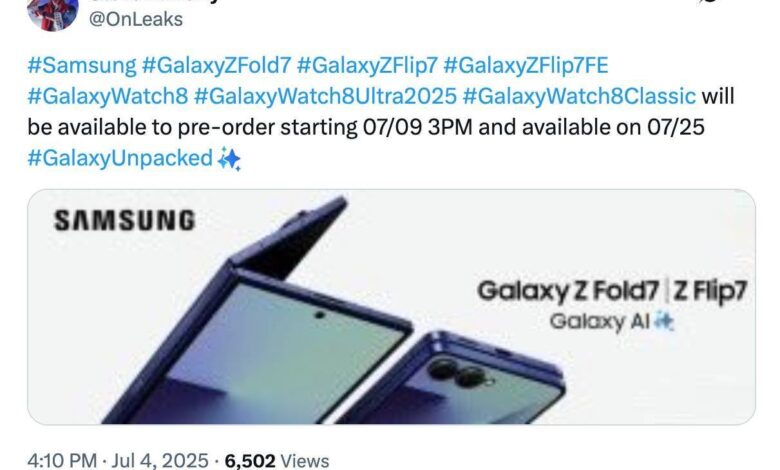Follow the #GalaxyZFlip7FE hashtag link
The image size is (780, 470).
pyautogui.click(x=527, y=65)
